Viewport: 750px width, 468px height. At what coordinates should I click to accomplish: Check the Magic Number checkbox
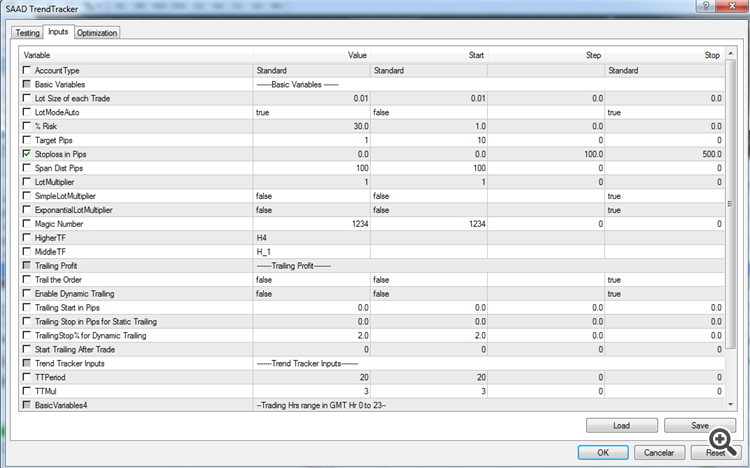(x=27, y=223)
